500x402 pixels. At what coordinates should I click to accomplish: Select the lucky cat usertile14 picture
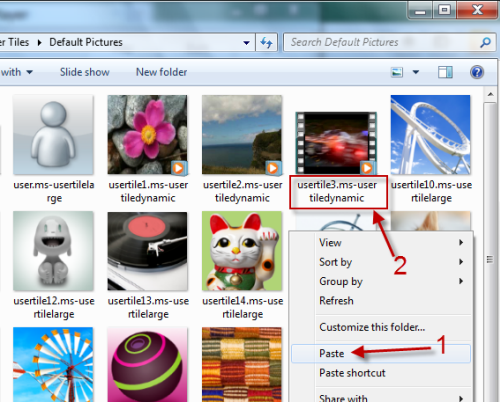242,251
